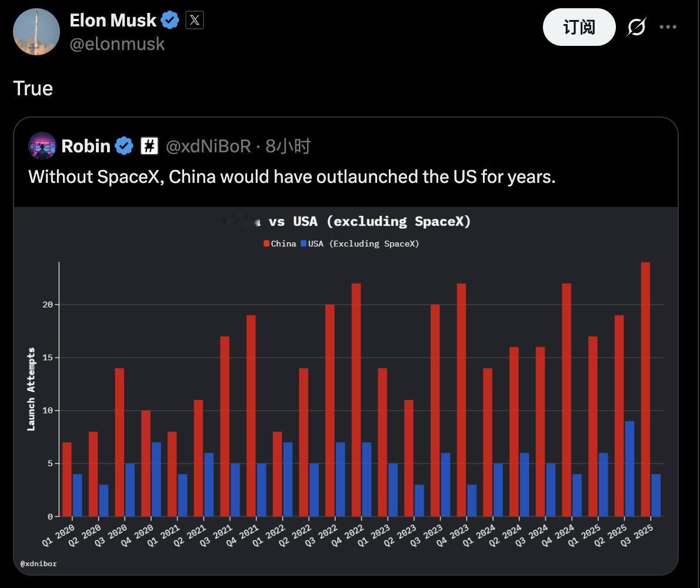
Task: Open Grok via the slashed-circle icon
Action: coord(636,27)
